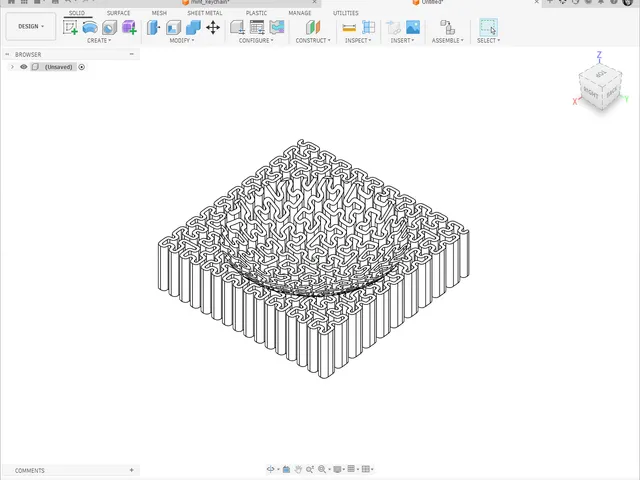This screenshot has height=480, width=640.
Task: Select the purple Create Base Feature icon
Action: point(129,28)
